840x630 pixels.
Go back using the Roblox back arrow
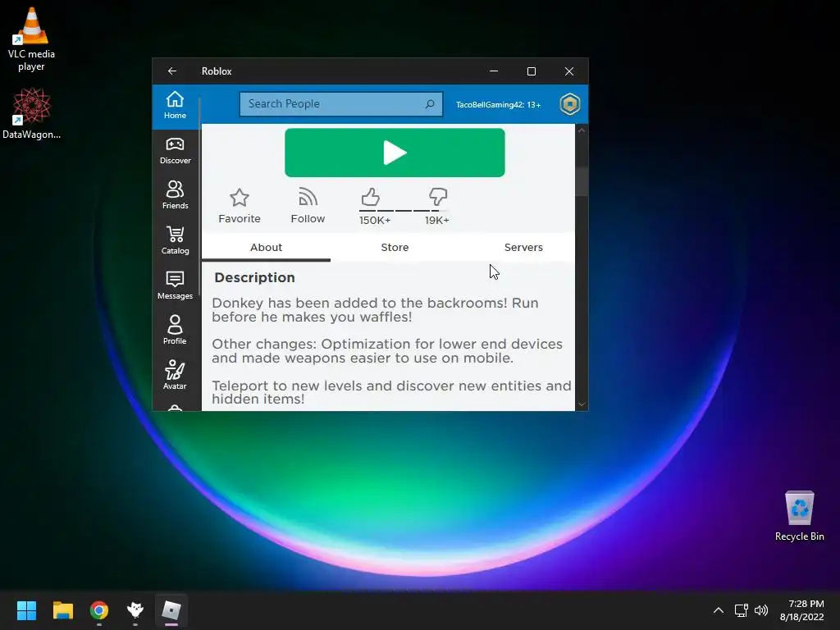click(172, 71)
